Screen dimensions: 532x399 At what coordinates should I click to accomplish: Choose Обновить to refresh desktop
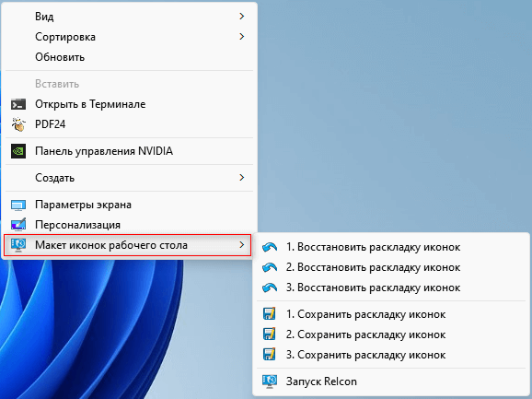click(129, 57)
